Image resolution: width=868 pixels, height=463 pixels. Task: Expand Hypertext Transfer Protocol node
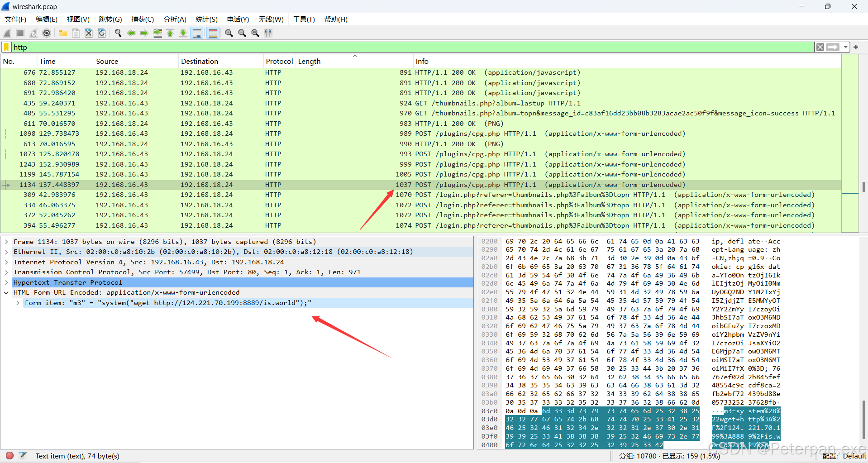tap(6, 282)
